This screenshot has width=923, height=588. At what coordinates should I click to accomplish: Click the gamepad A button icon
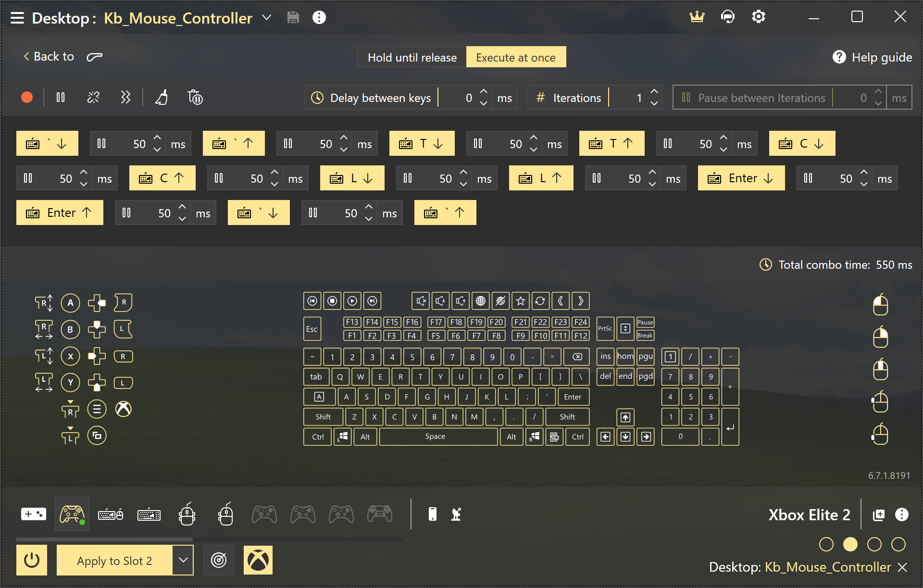(70, 303)
